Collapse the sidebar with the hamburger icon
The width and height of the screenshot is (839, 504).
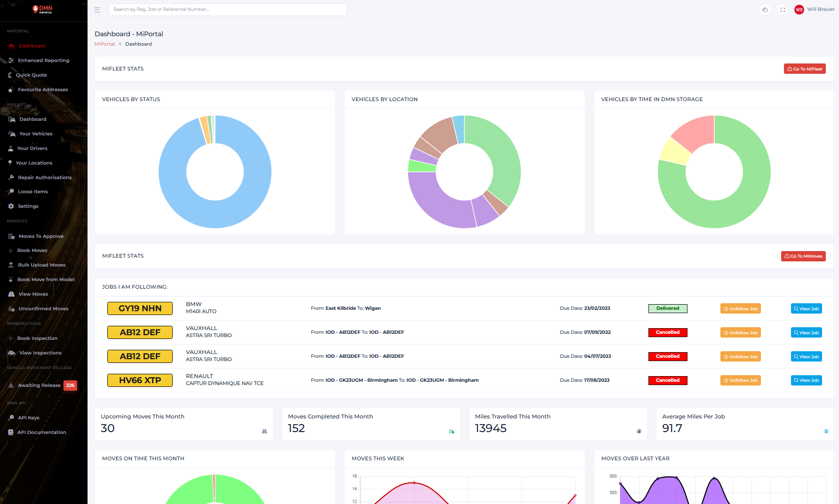pyautogui.click(x=97, y=9)
